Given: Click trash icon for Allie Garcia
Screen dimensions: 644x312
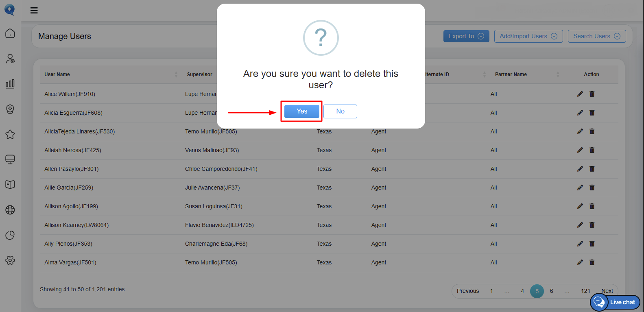Looking at the screenshot, I should [592, 188].
